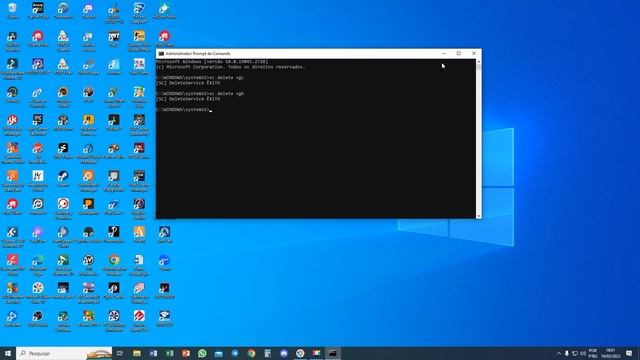Click the Microsoft Corporation copyright line
640x360 pixels.
click(x=231, y=67)
